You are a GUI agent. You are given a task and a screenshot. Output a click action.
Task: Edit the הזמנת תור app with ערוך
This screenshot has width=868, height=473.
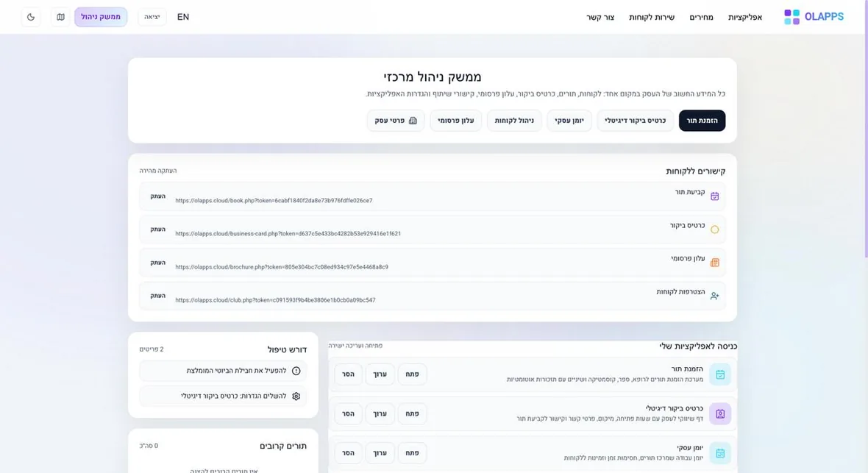(x=380, y=374)
